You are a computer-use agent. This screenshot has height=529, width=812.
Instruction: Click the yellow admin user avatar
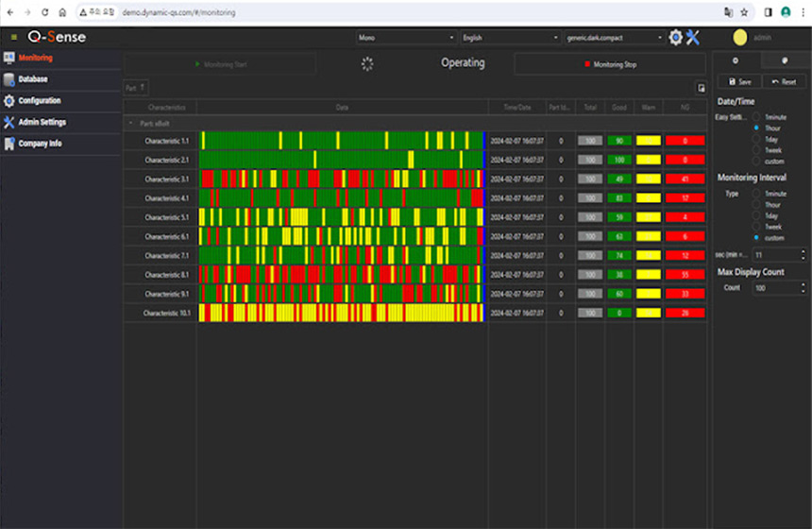click(739, 37)
